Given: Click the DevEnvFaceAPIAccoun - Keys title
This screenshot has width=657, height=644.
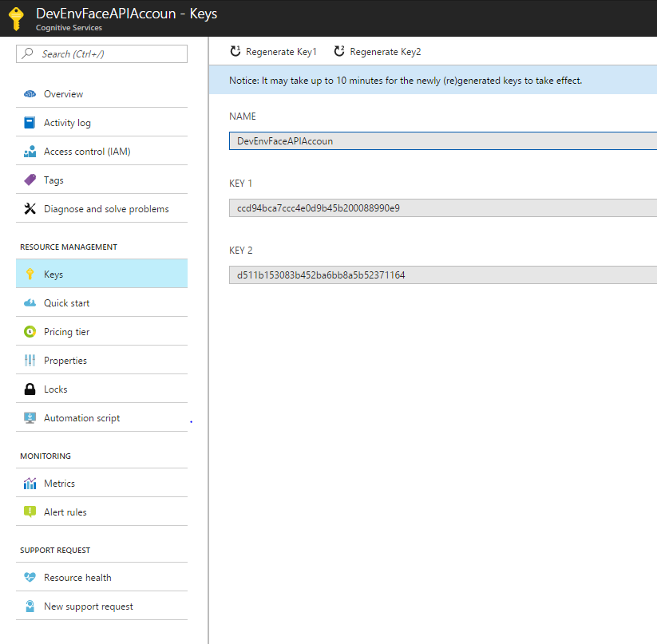Looking at the screenshot, I should pos(127,14).
